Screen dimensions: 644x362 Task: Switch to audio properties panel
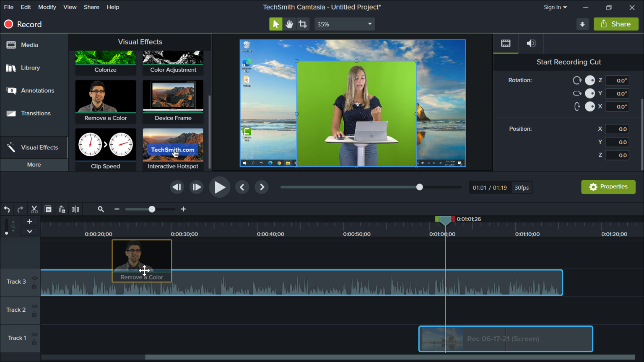pyautogui.click(x=531, y=43)
